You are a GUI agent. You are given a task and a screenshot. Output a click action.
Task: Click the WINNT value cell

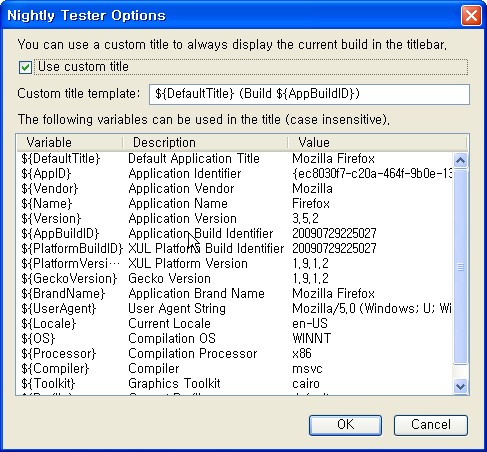(311, 338)
